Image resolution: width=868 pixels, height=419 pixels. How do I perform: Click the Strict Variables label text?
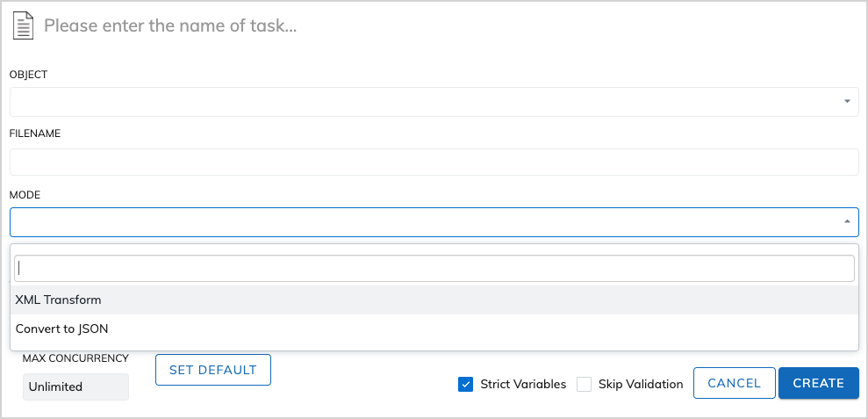523,384
